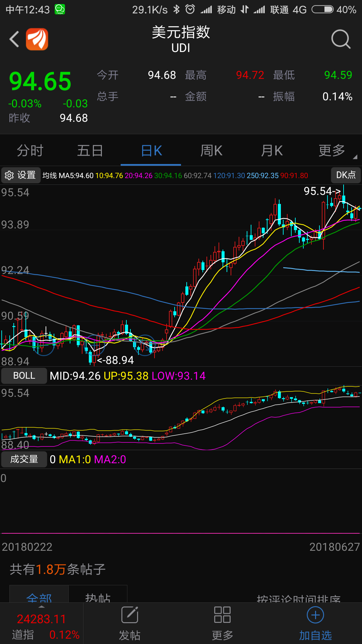Select the 全部 posts tab
362x644 pixels.
(39, 596)
